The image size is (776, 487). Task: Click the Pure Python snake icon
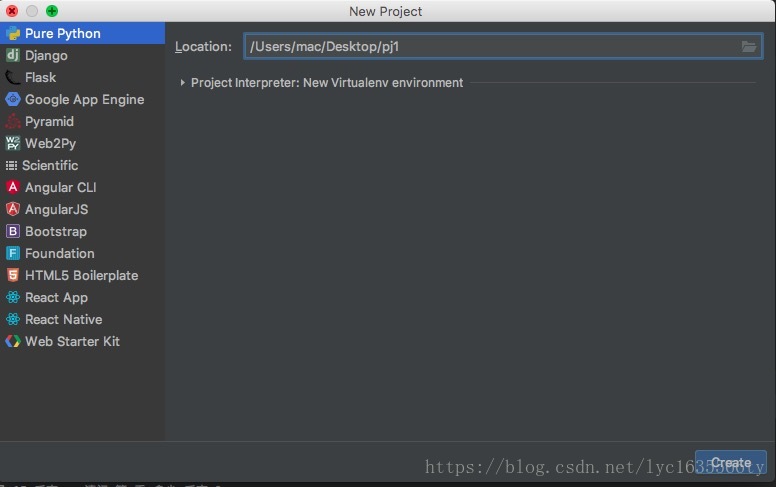[x=13, y=33]
